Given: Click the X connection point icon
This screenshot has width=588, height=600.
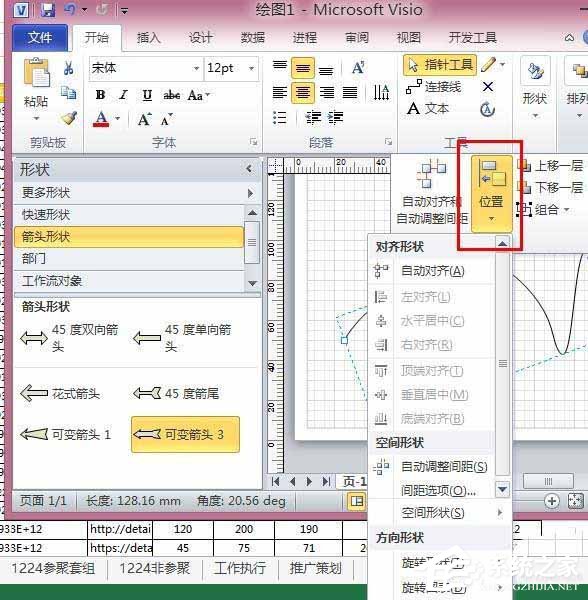Looking at the screenshot, I should pyautogui.click(x=488, y=87).
